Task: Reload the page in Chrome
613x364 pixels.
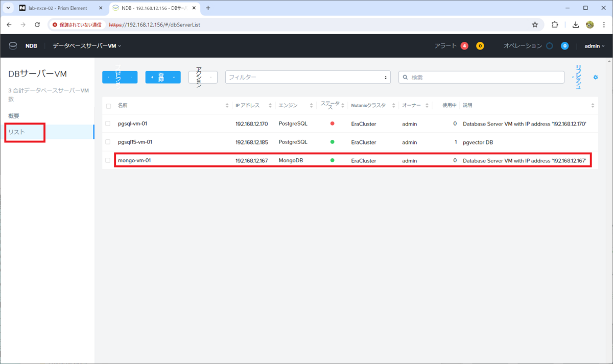Action: (x=37, y=25)
